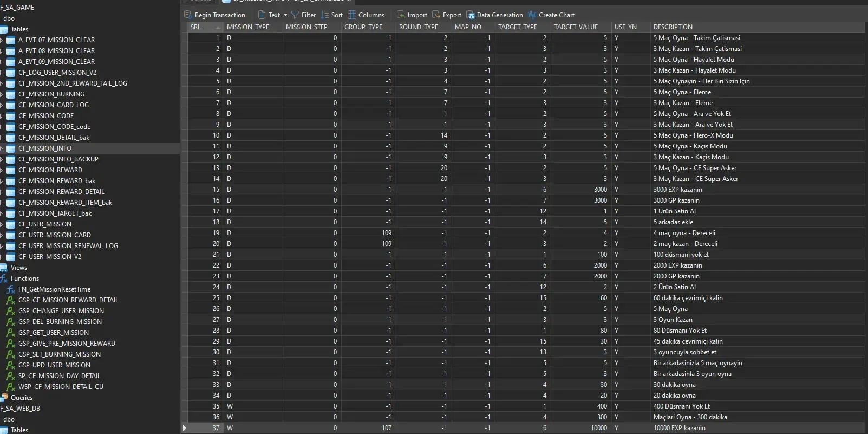Click the Import icon

[x=401, y=15]
